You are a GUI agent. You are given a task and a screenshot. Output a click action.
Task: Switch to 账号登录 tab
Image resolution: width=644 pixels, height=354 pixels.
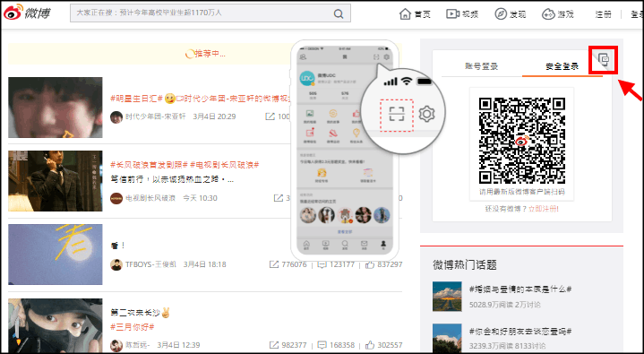point(481,66)
